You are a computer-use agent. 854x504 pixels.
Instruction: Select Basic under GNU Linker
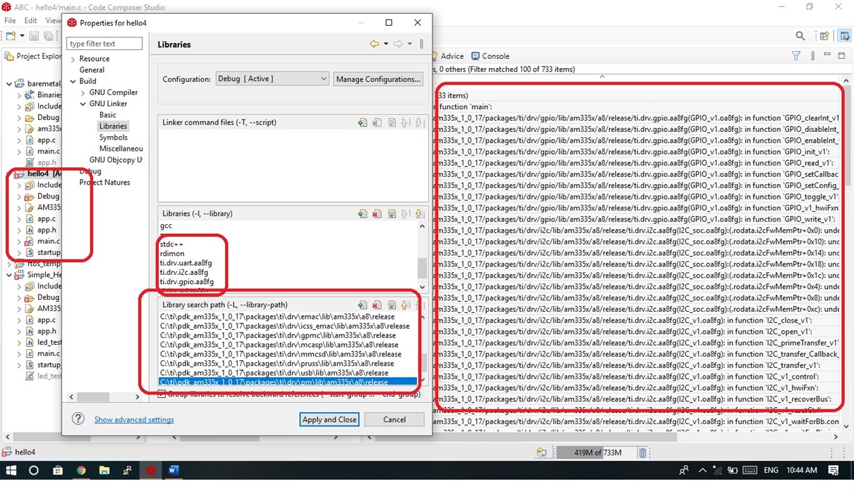108,115
